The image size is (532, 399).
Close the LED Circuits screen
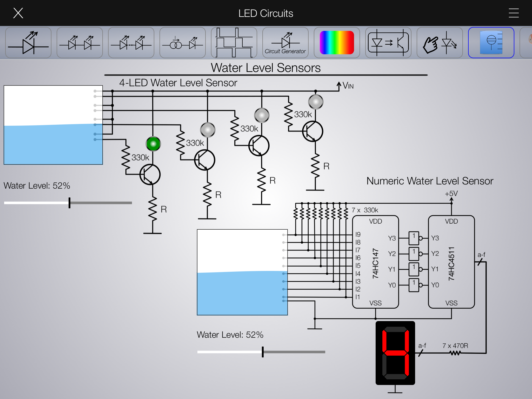18,13
